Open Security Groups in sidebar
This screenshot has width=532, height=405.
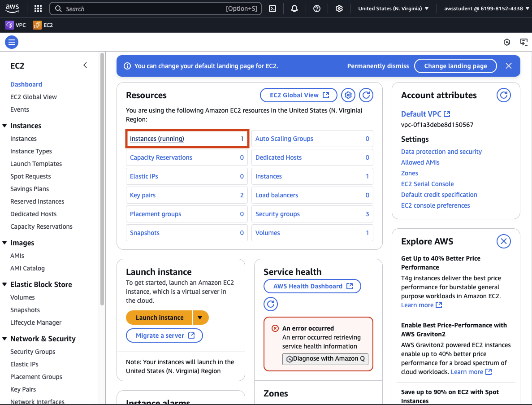(x=33, y=352)
